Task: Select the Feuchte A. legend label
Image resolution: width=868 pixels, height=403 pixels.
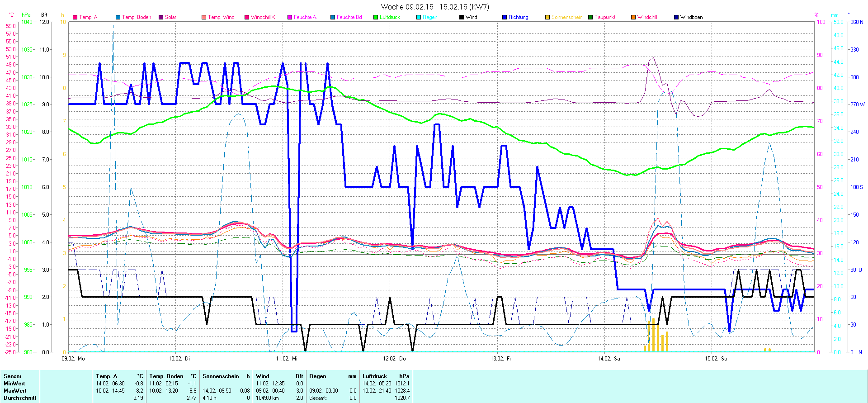Action: 305,17
